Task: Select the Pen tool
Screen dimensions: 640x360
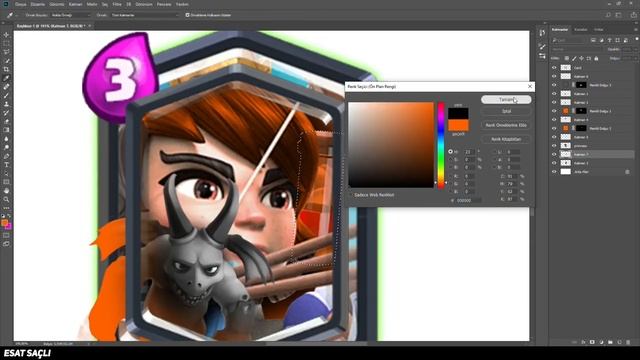Action: point(6,156)
